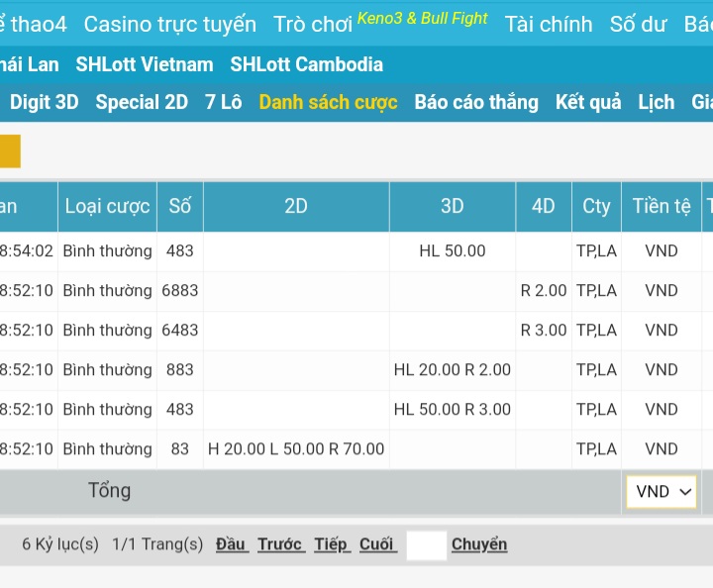Click Chuyển to jump to page
This screenshot has width=713, height=588.
click(x=479, y=543)
